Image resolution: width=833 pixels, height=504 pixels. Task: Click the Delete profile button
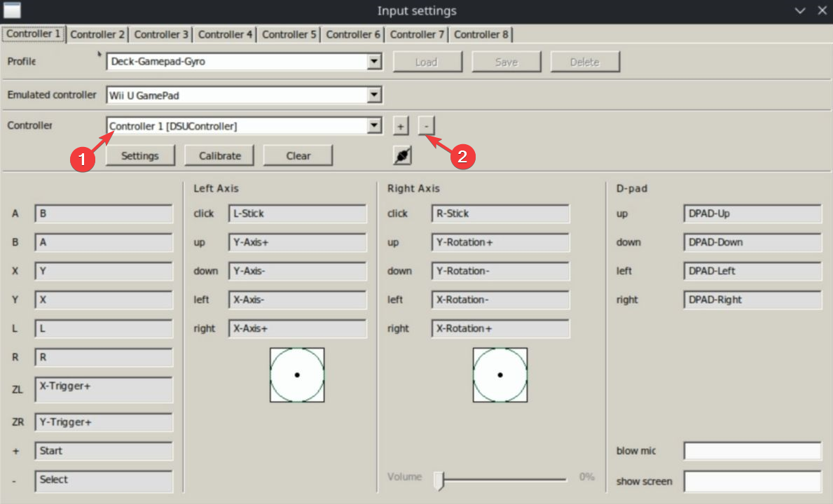tap(585, 62)
